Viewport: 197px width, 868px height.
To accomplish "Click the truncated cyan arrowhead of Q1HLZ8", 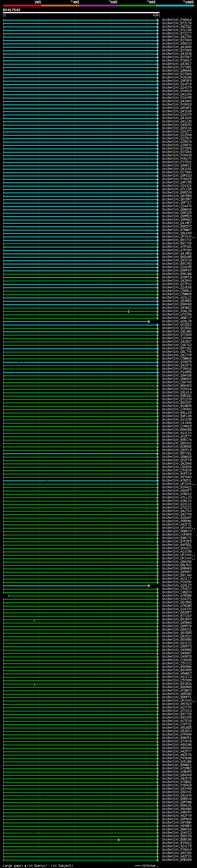I will pos(149,321).
